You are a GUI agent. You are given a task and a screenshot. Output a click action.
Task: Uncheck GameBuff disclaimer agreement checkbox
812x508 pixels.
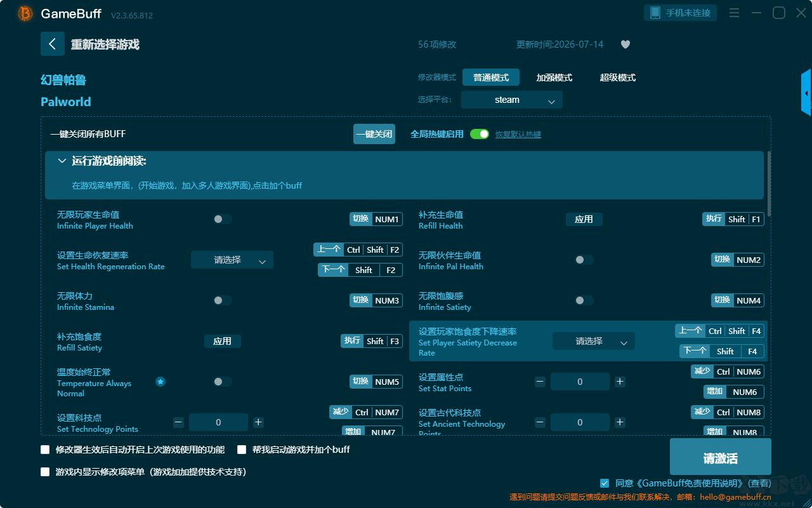click(x=605, y=483)
